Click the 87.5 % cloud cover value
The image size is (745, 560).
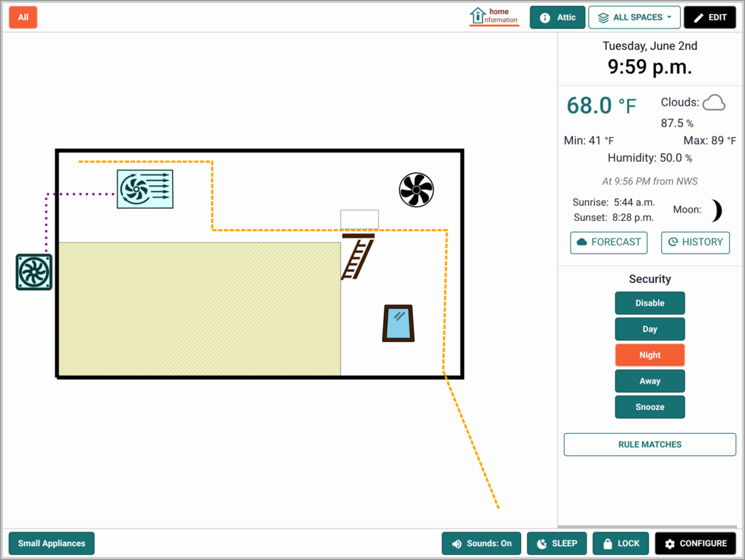[676, 123]
